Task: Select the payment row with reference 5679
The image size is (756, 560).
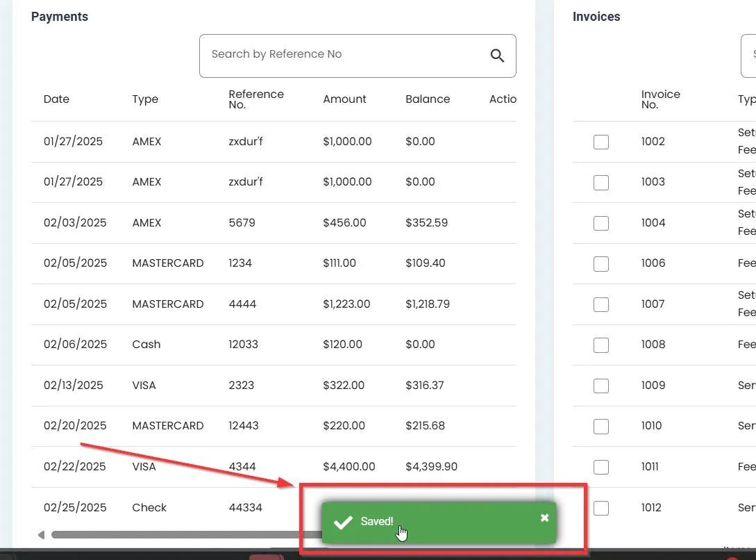Action: pos(242,223)
